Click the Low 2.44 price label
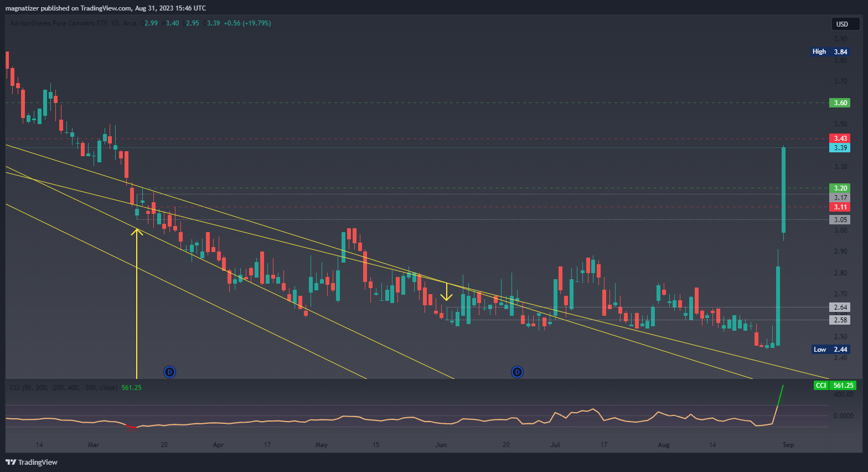 (830, 350)
